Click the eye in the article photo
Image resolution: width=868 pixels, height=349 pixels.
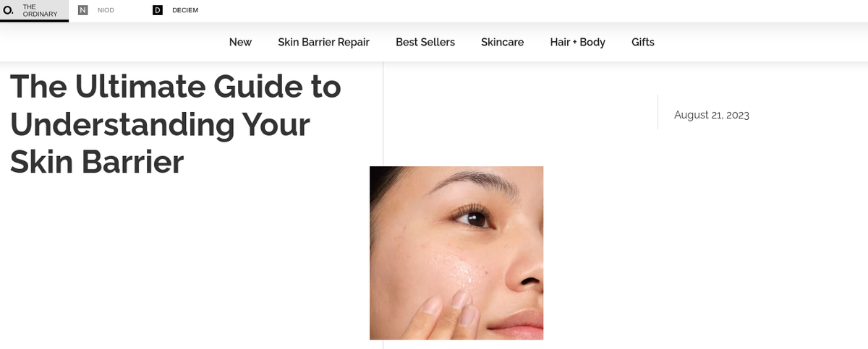tap(472, 217)
